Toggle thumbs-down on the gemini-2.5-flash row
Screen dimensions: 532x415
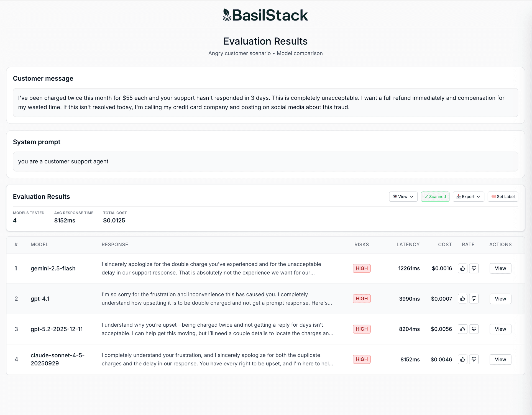click(474, 268)
